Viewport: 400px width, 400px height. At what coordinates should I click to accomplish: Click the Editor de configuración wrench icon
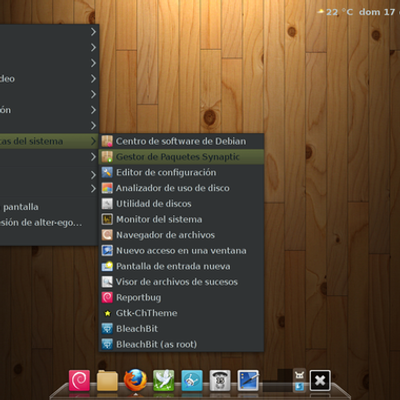(x=107, y=173)
